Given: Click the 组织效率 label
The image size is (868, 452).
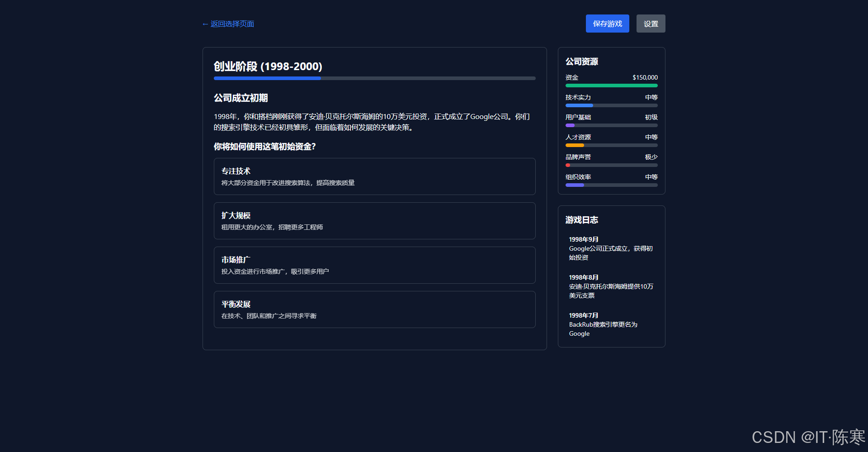Looking at the screenshot, I should (578, 177).
